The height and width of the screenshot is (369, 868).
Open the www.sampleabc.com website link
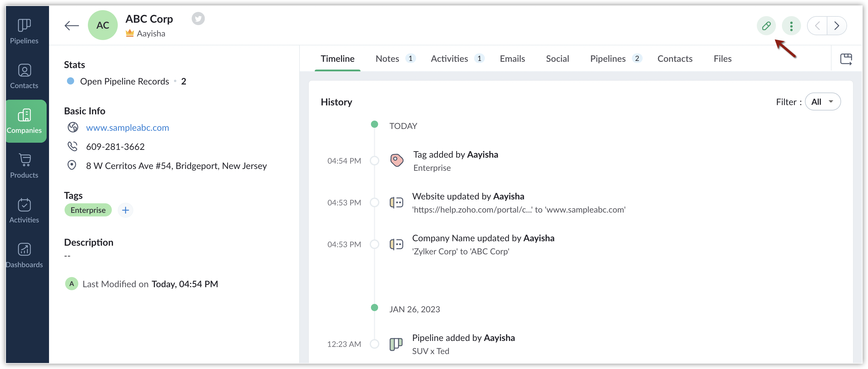(x=127, y=127)
